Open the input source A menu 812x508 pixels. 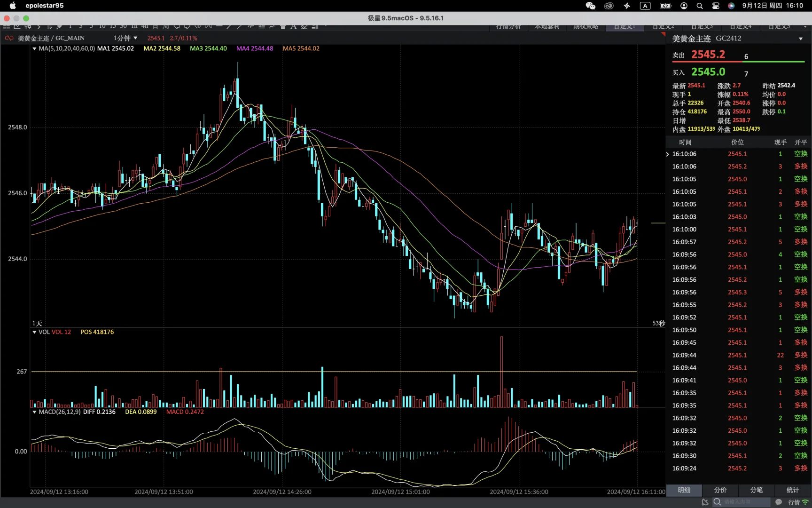click(645, 6)
